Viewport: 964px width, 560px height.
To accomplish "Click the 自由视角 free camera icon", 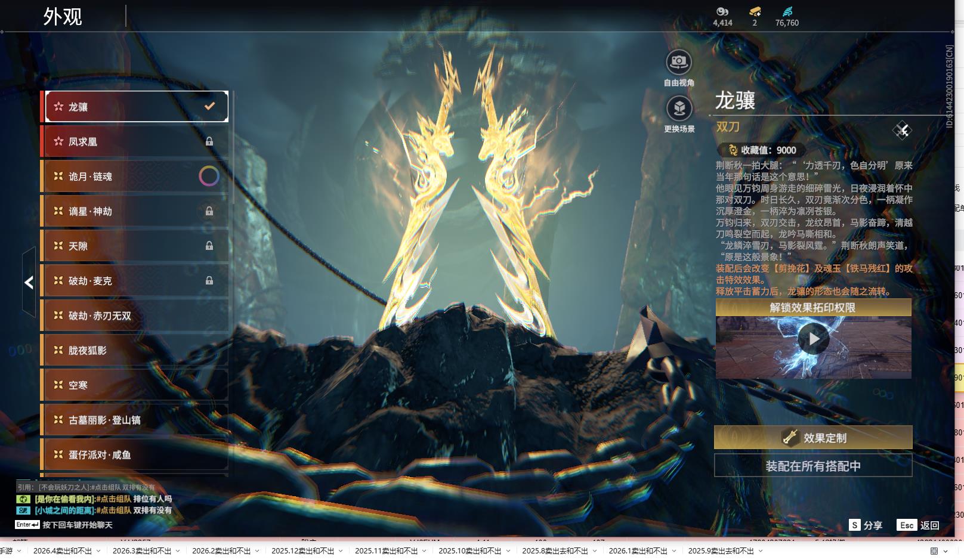I will tap(678, 62).
